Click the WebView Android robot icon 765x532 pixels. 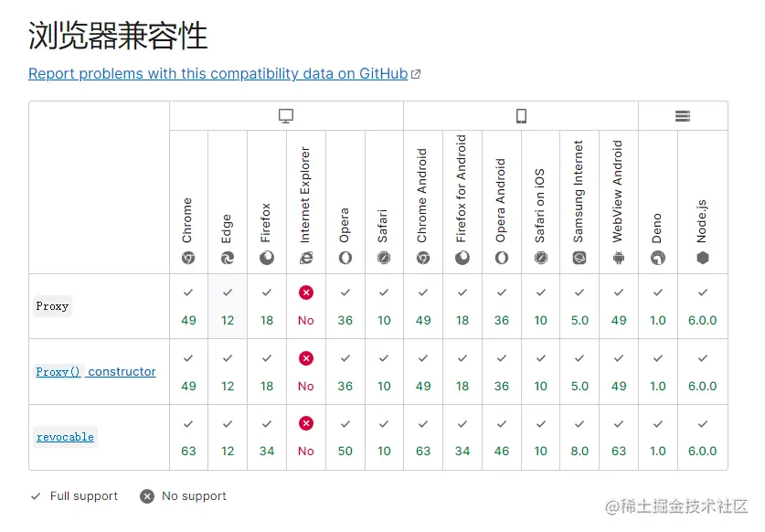[x=619, y=258]
